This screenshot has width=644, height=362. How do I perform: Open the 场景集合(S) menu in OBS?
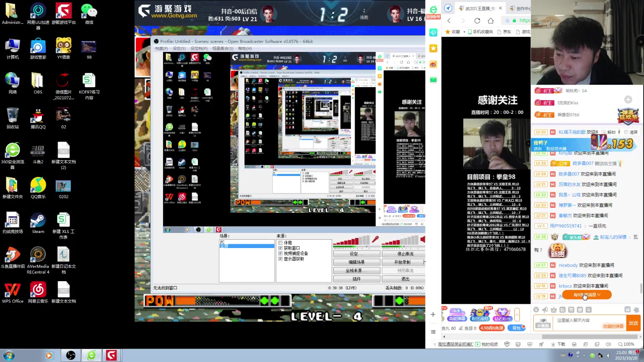223,49
